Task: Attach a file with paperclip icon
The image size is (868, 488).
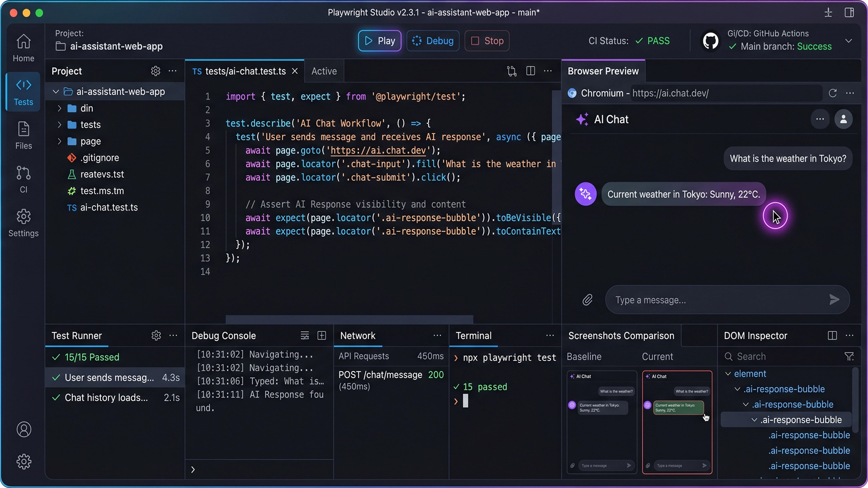Action: click(587, 300)
